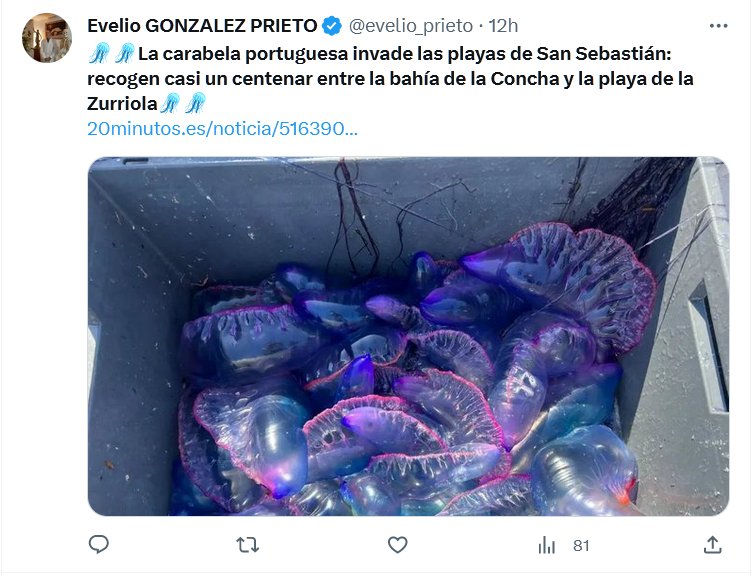Open the three-dot more options menu
Screen dimensions: 756x576
point(718,26)
